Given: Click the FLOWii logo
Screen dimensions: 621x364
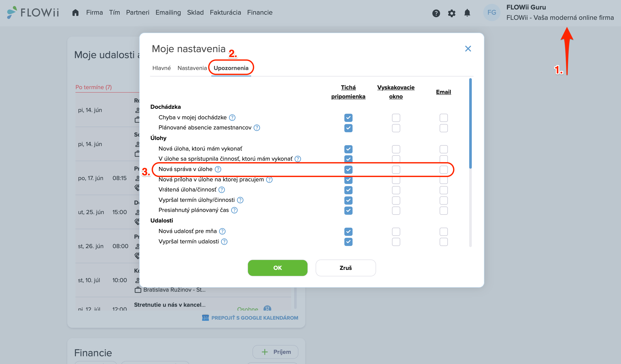Looking at the screenshot, I should [33, 12].
